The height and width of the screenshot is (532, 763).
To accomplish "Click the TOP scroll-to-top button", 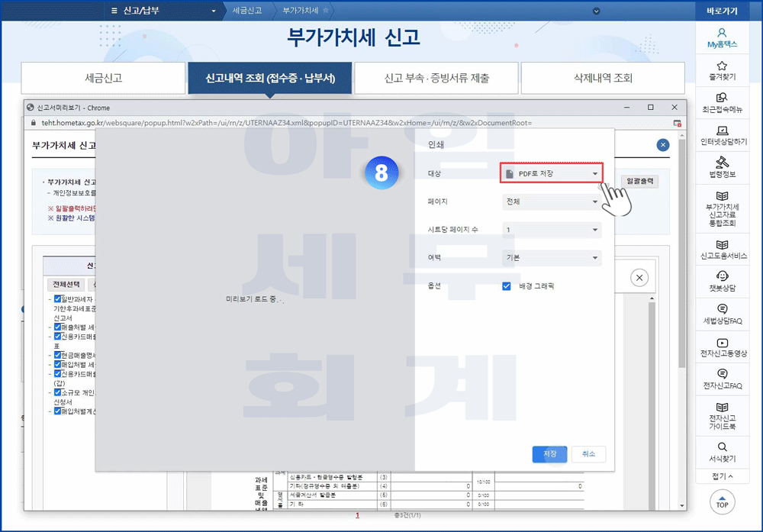I will pos(722,501).
